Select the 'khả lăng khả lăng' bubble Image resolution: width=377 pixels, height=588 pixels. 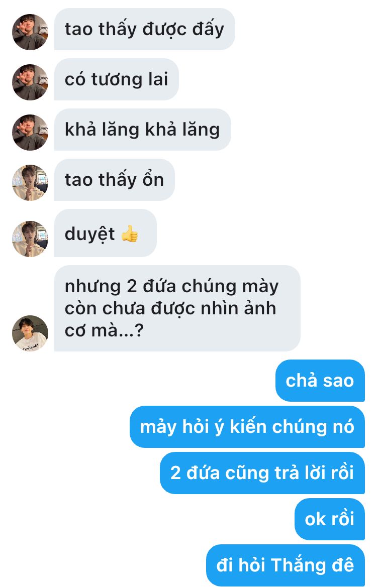tap(142, 130)
